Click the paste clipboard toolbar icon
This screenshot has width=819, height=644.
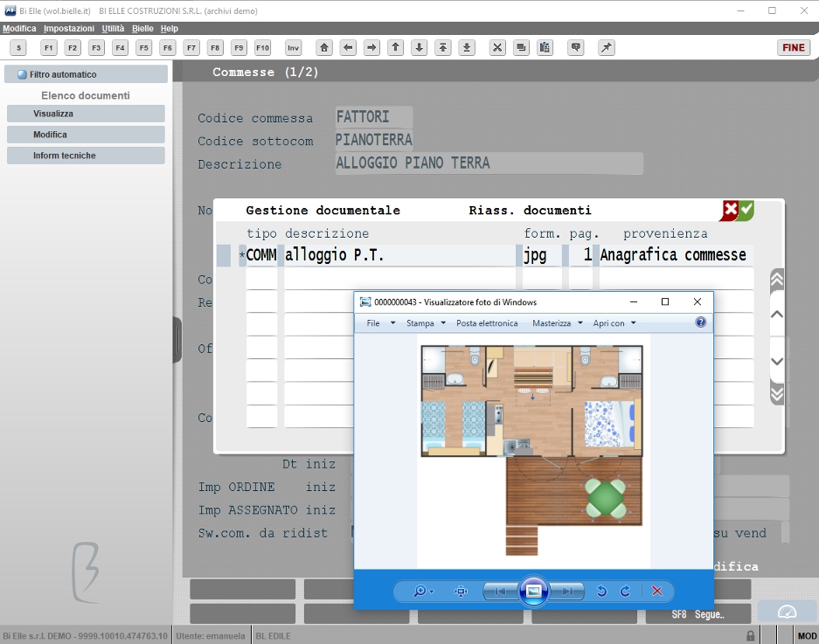545,48
